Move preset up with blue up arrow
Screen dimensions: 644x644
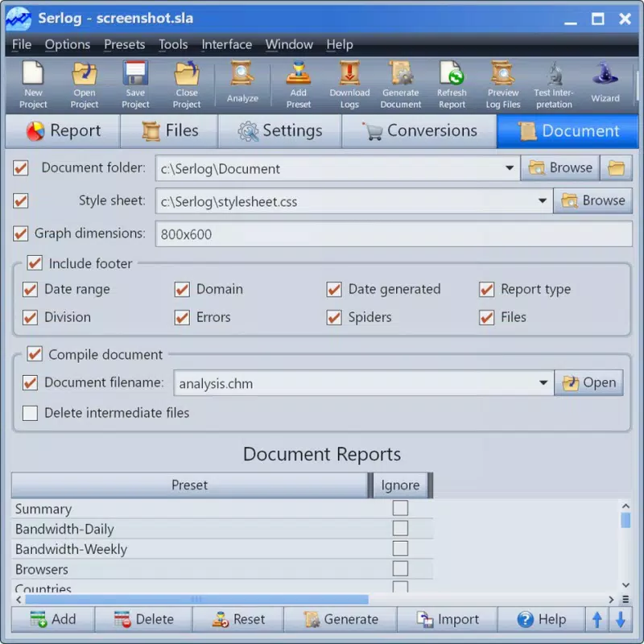[x=597, y=619]
